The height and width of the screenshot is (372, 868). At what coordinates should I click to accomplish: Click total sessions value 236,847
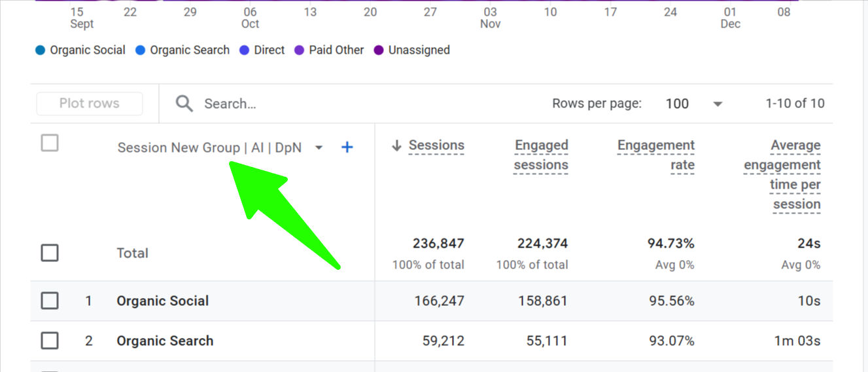tap(438, 244)
